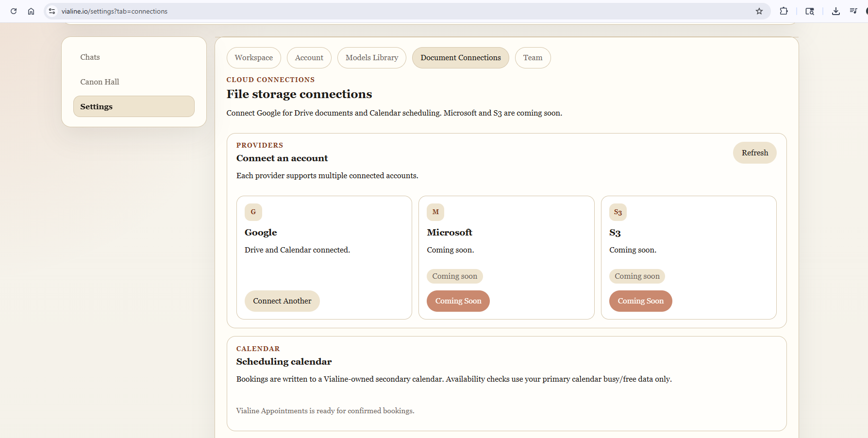The width and height of the screenshot is (868, 438).
Task: Click the tab search icon in toolbar
Action: click(810, 11)
